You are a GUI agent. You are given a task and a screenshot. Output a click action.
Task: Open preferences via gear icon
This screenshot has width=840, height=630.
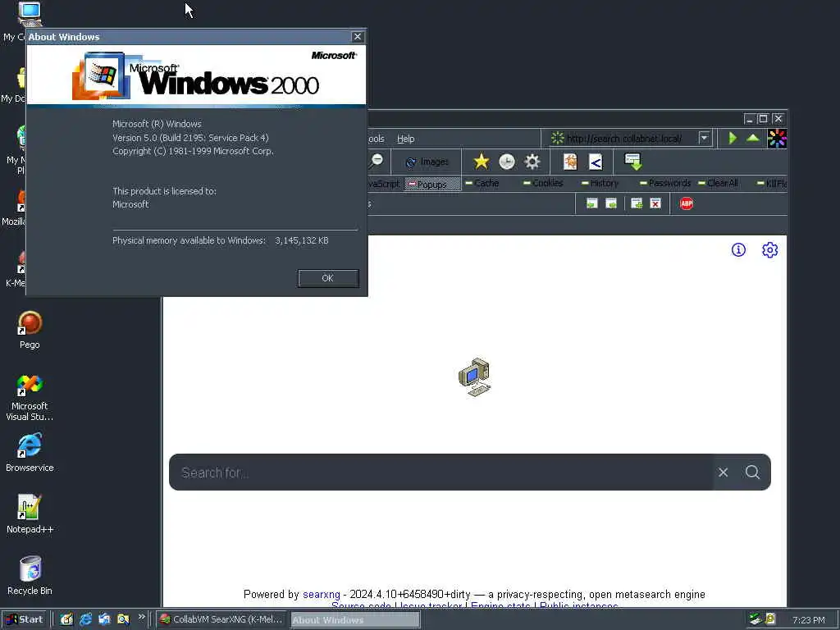(532, 162)
